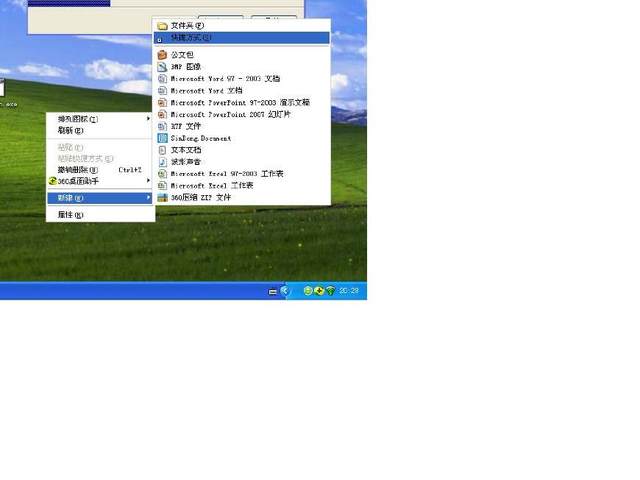Image resolution: width=640 pixels, height=480 pixels.
Task: Click the keyboard language bar icon on the taskbar
Action: click(x=273, y=291)
